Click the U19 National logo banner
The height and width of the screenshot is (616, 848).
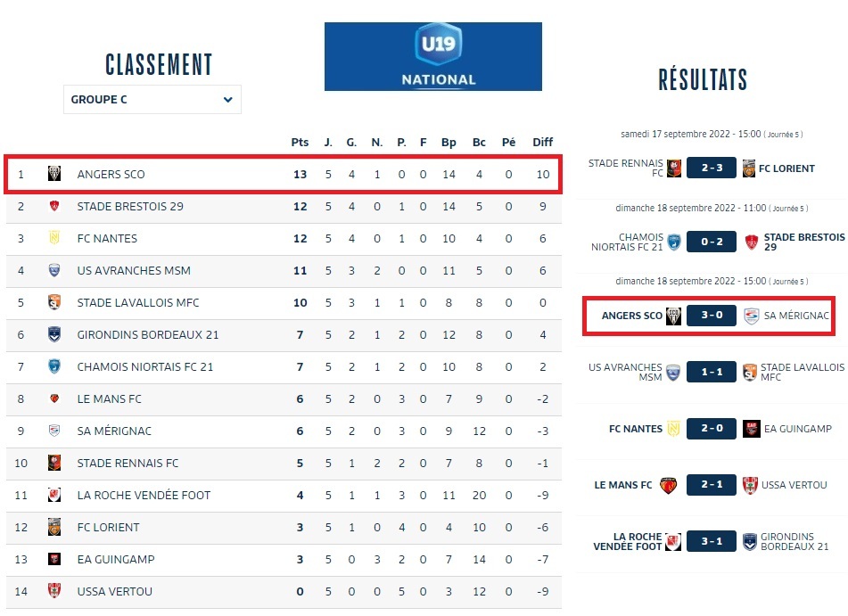[432, 56]
